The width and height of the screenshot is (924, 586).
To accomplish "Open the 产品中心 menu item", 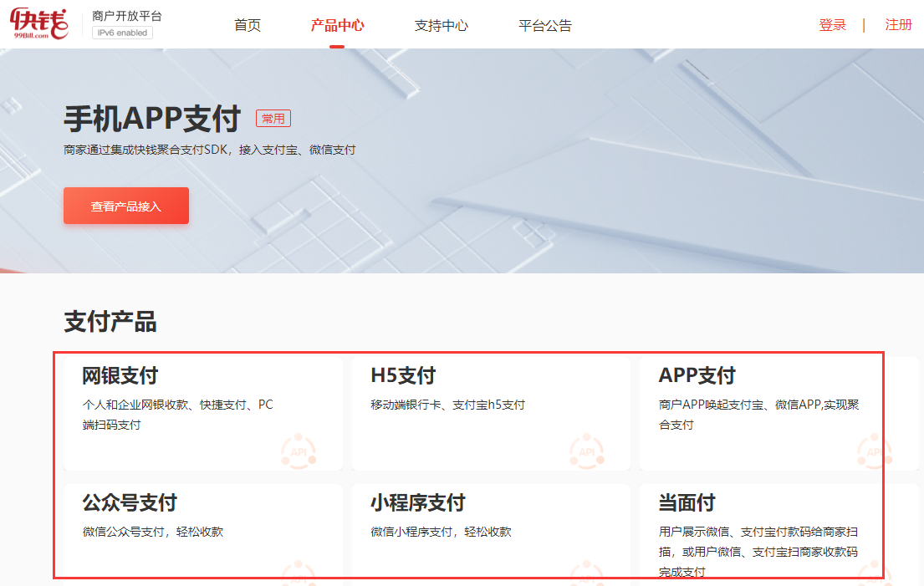I will pos(337,25).
